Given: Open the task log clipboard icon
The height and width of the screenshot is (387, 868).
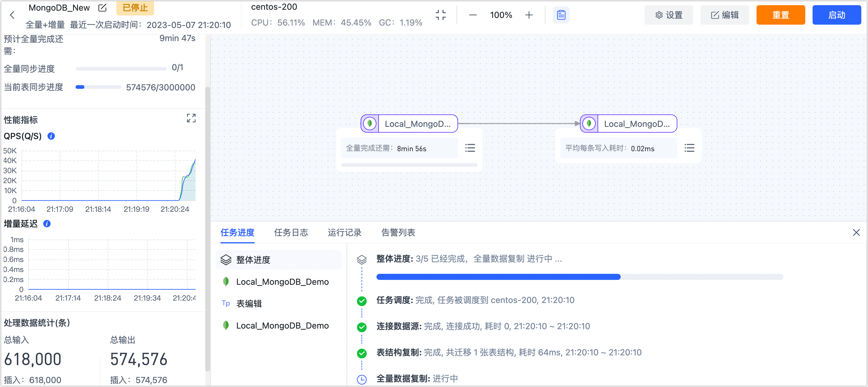Looking at the screenshot, I should tap(561, 15).
